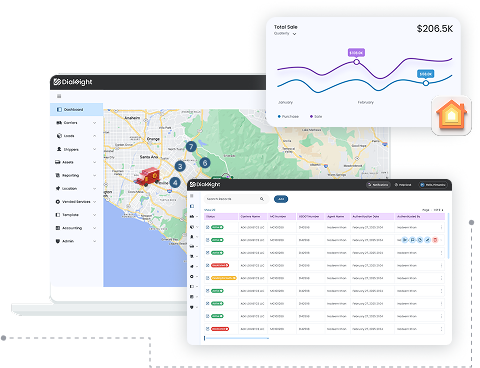Screen dimensions: 480x368
Task: Click the Help item in the front window header
Action: tap(403, 185)
